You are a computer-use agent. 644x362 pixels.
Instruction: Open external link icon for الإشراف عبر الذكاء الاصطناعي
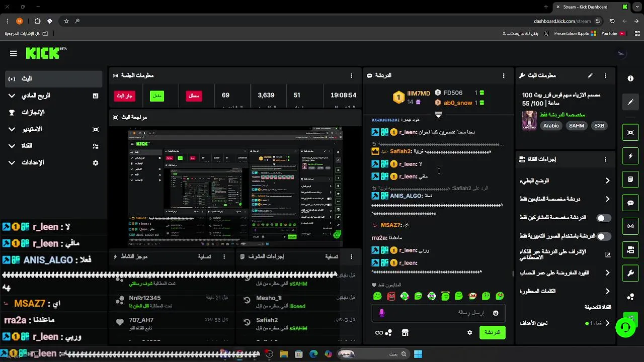[608, 255]
